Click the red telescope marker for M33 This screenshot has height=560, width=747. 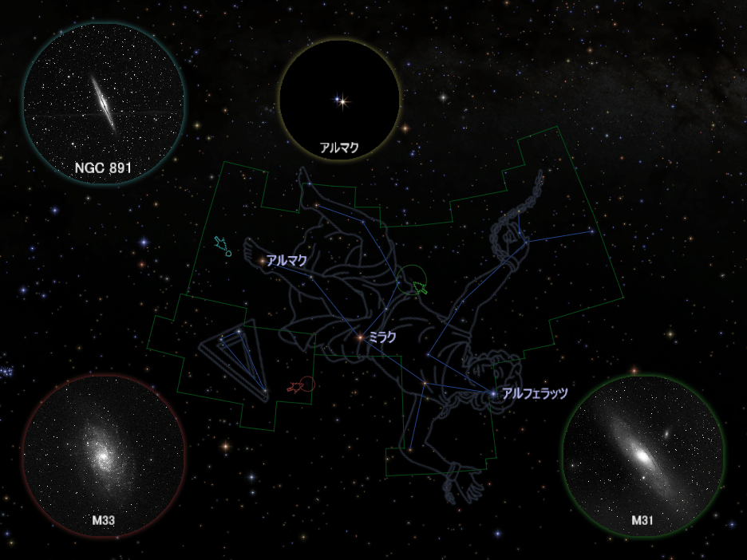pos(301,385)
